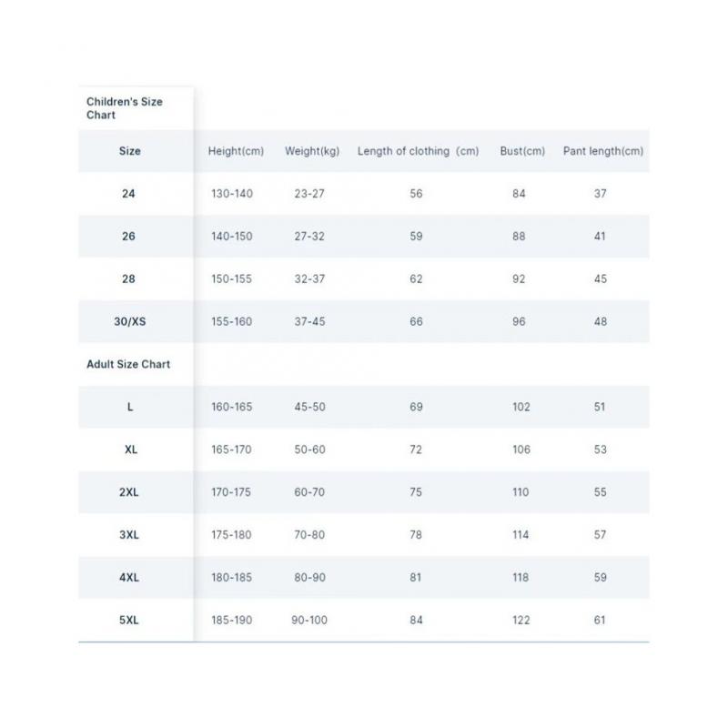This screenshot has width=728, height=728.
Task: Click the Children's Size Chart heading
Action: 125,108
